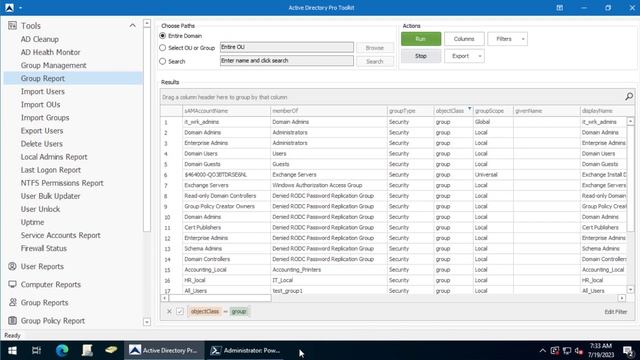
Task: Click the Universal groupScope cell
Action: [493, 175]
